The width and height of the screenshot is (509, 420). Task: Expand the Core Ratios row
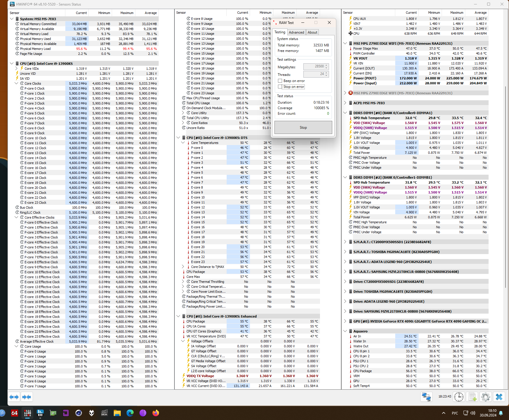tap(183, 123)
